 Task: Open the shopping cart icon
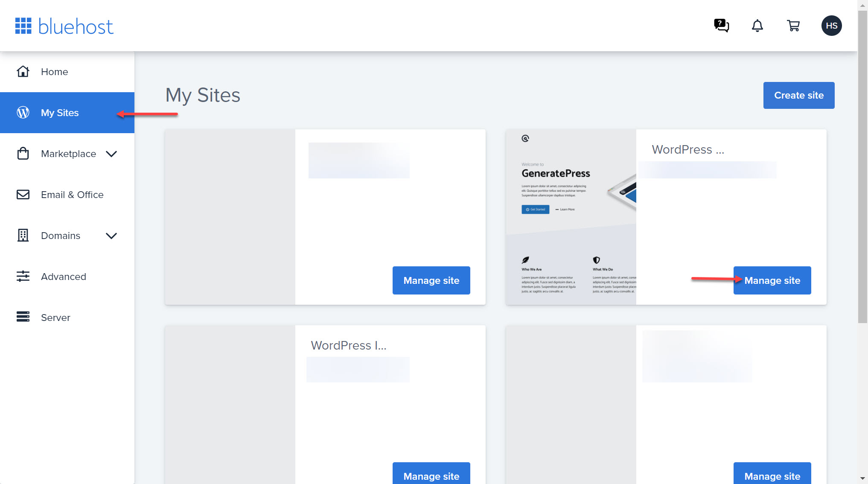pyautogui.click(x=793, y=26)
